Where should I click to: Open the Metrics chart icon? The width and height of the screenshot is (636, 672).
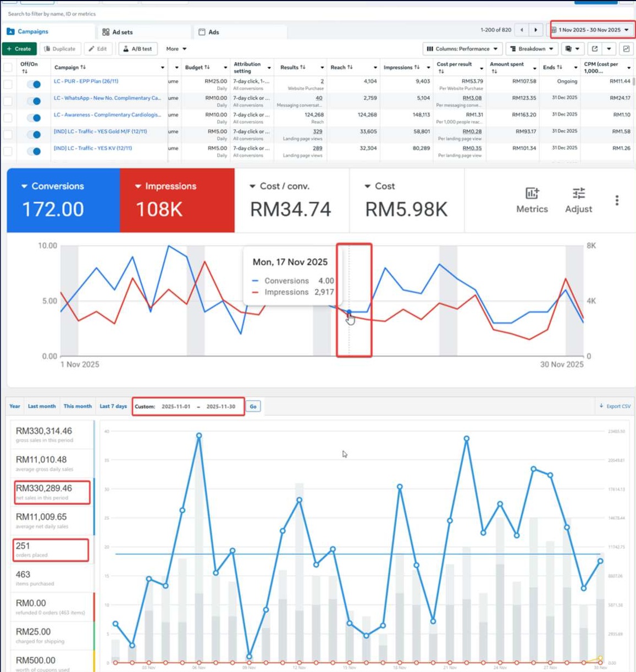pyautogui.click(x=532, y=193)
